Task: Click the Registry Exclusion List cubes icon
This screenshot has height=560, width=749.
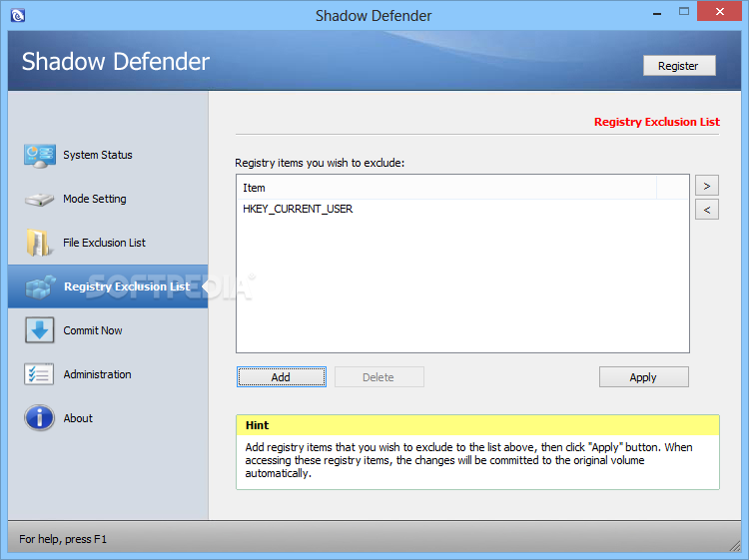Action: click(x=41, y=286)
